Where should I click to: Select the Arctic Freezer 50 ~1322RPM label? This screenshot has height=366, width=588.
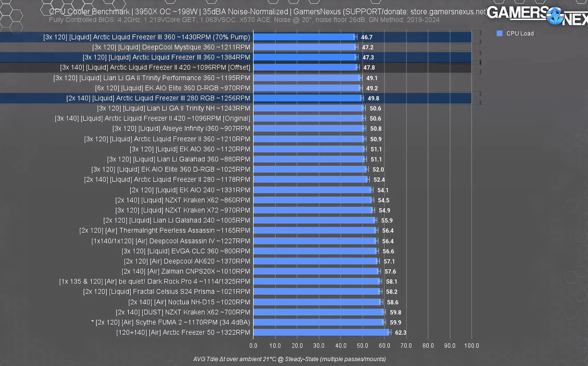tap(183, 333)
